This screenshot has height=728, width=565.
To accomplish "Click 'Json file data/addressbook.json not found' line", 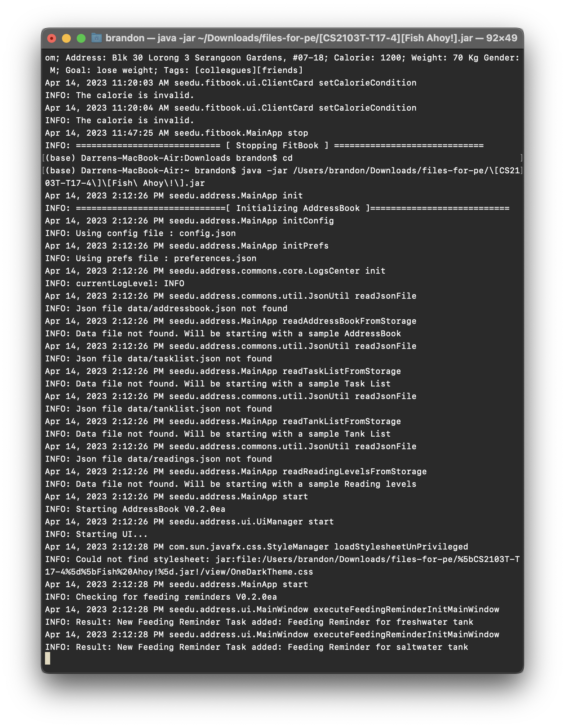I will tap(166, 308).
